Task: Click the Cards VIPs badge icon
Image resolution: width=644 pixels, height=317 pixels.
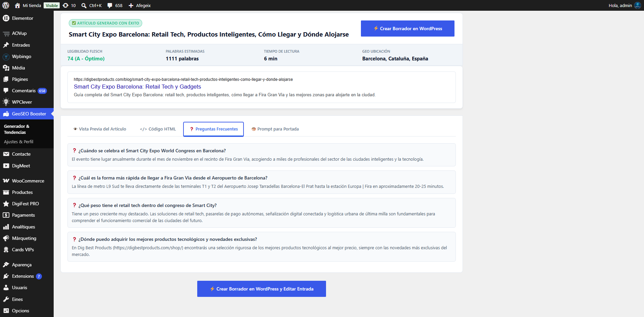Action: (6, 250)
